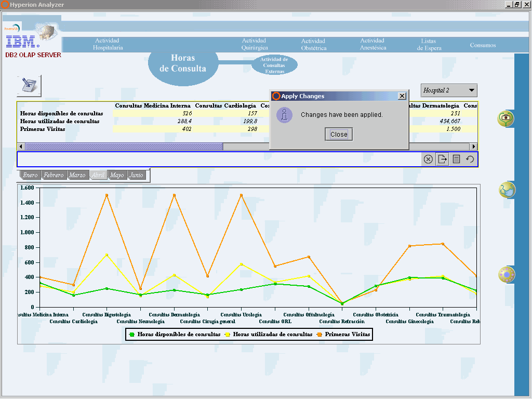This screenshot has width=532, height=399.
Task: Click the circled X cancel icon
Action: coord(428,159)
